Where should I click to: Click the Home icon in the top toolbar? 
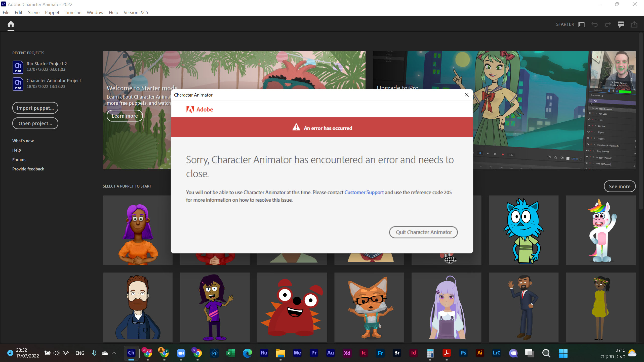11,24
